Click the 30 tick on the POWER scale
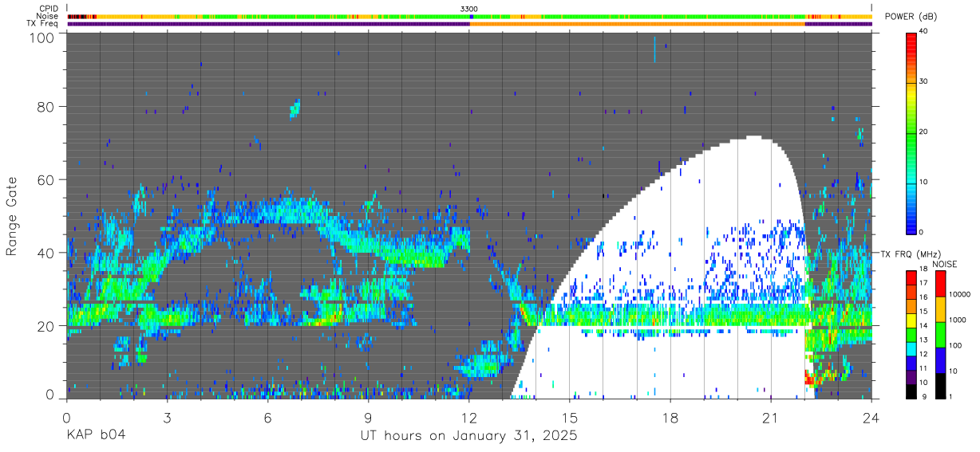Screen dimensions: 980x452 923,82
